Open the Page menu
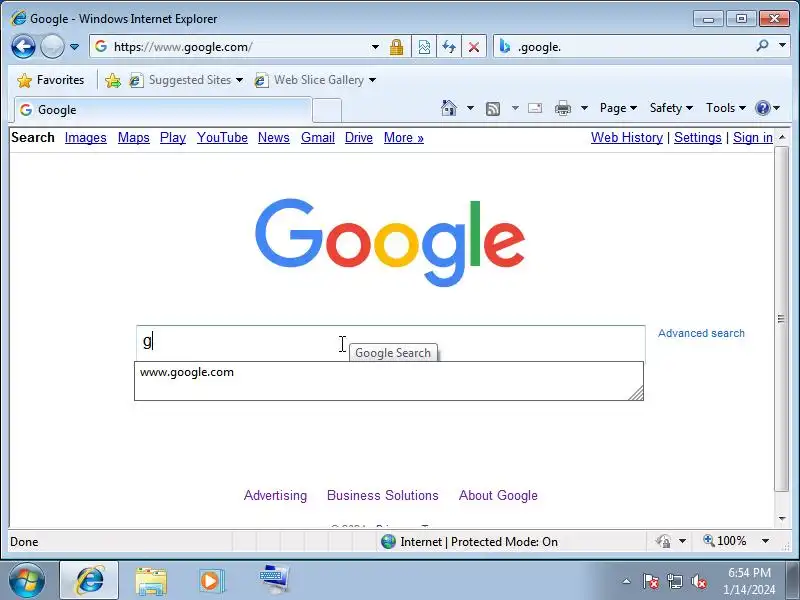Image resolution: width=800 pixels, height=600 pixels. [618, 108]
